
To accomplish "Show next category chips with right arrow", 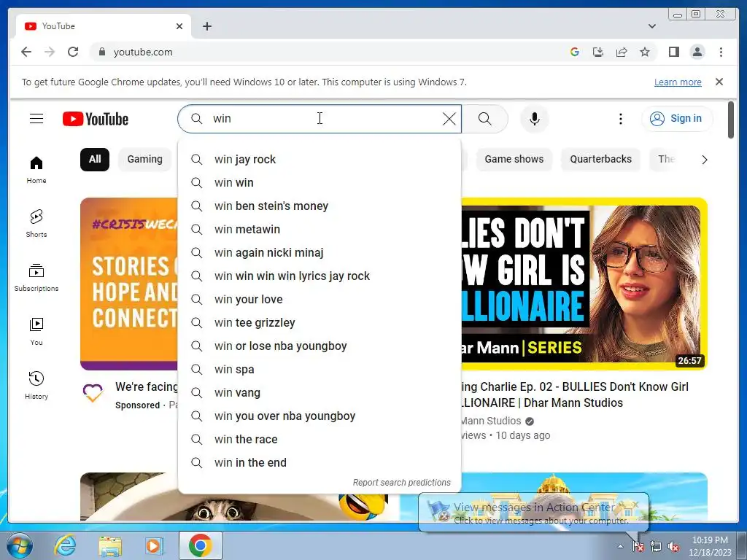I will pos(704,160).
